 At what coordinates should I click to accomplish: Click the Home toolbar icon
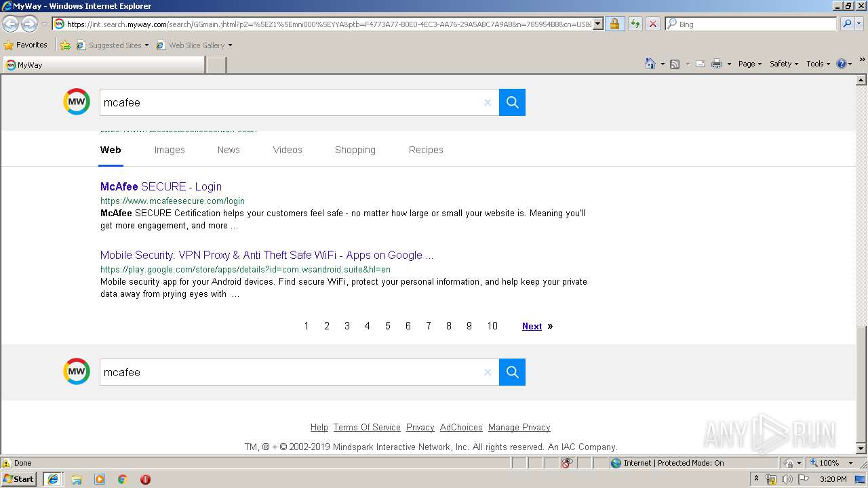point(650,64)
